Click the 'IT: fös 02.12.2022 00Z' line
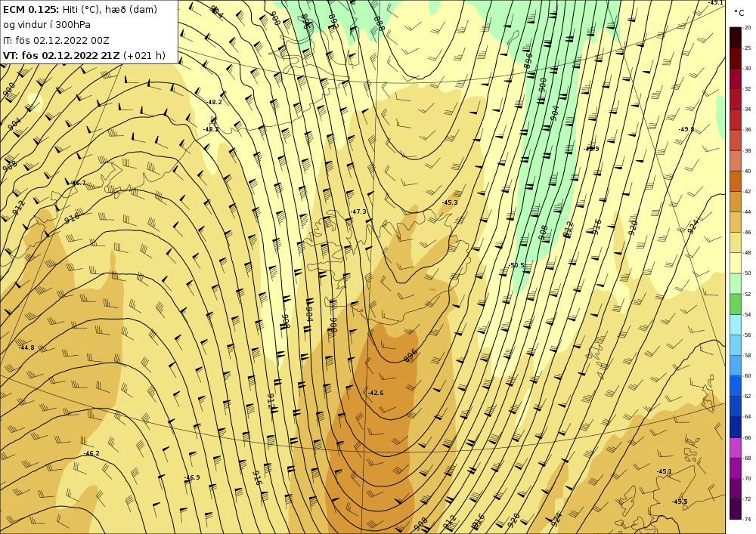Image resolution: width=756 pixels, height=534 pixels. pyautogui.click(x=56, y=40)
